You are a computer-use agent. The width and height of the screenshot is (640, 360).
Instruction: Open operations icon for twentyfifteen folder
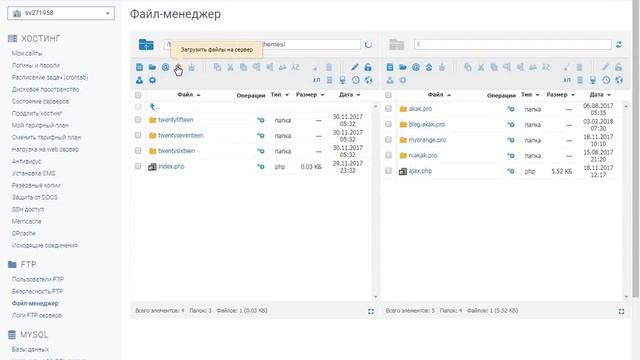click(x=260, y=120)
